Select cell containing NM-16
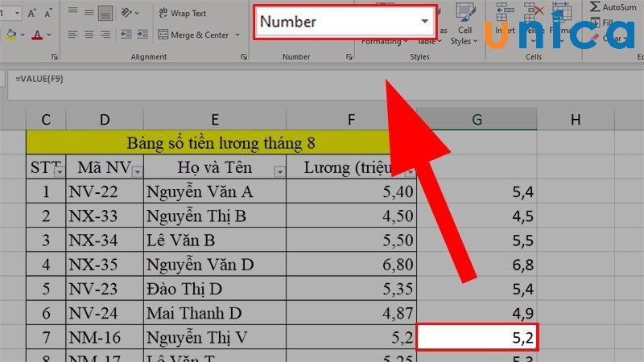 (105, 337)
